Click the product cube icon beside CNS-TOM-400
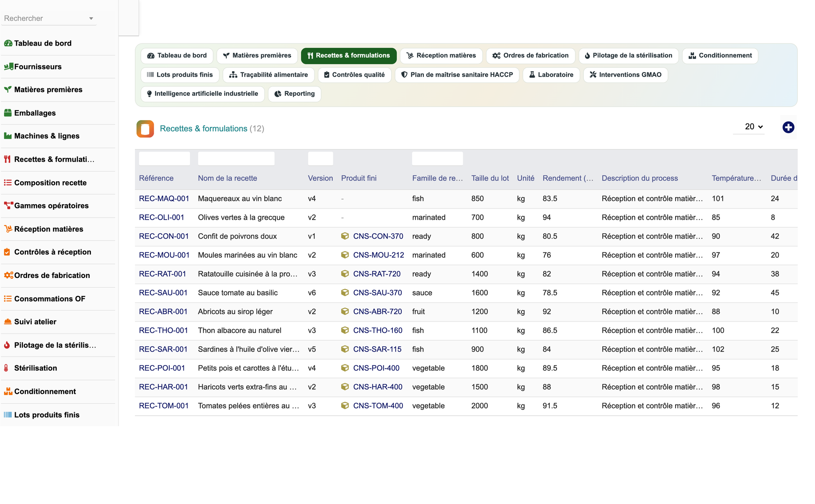The width and height of the screenshot is (815, 504). [x=345, y=406]
